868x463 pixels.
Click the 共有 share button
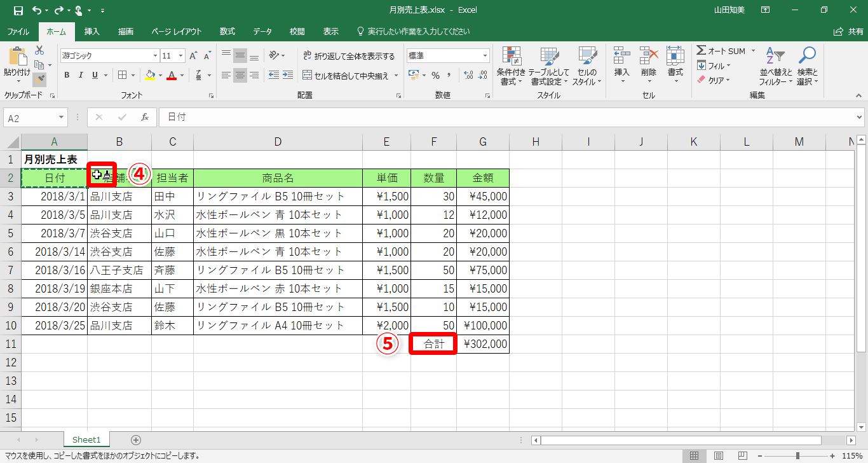[x=848, y=31]
